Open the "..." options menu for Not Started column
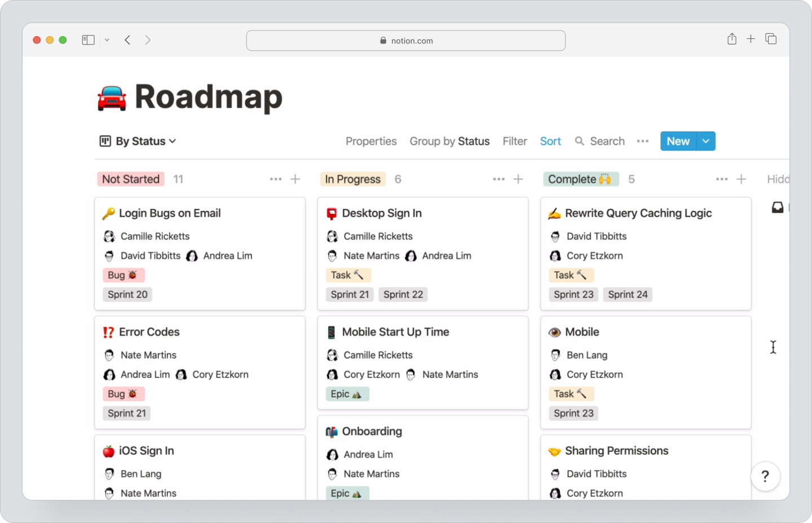This screenshot has height=523, width=812. (275, 179)
